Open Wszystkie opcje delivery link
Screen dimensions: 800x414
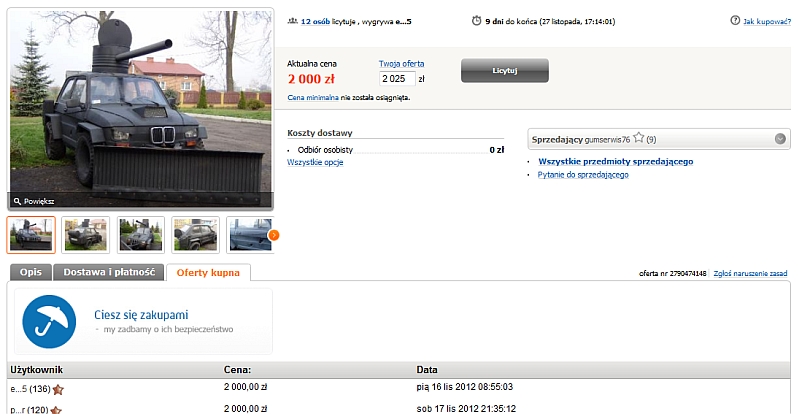pyautogui.click(x=315, y=162)
